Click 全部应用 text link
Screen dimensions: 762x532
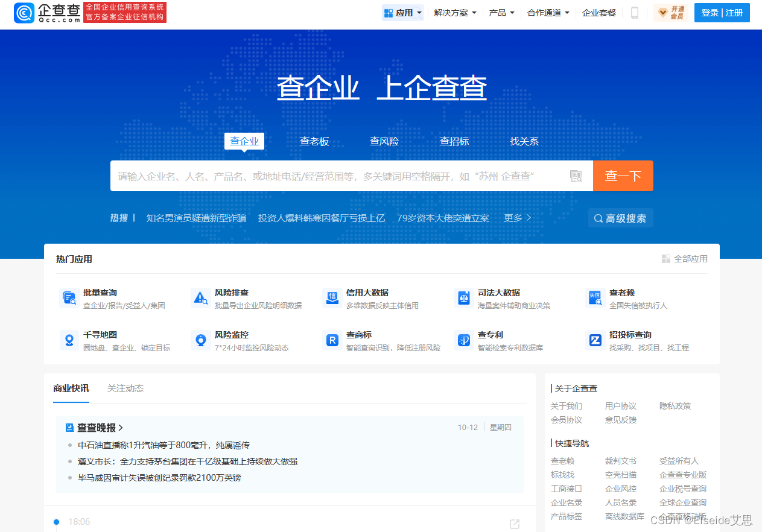coord(691,259)
